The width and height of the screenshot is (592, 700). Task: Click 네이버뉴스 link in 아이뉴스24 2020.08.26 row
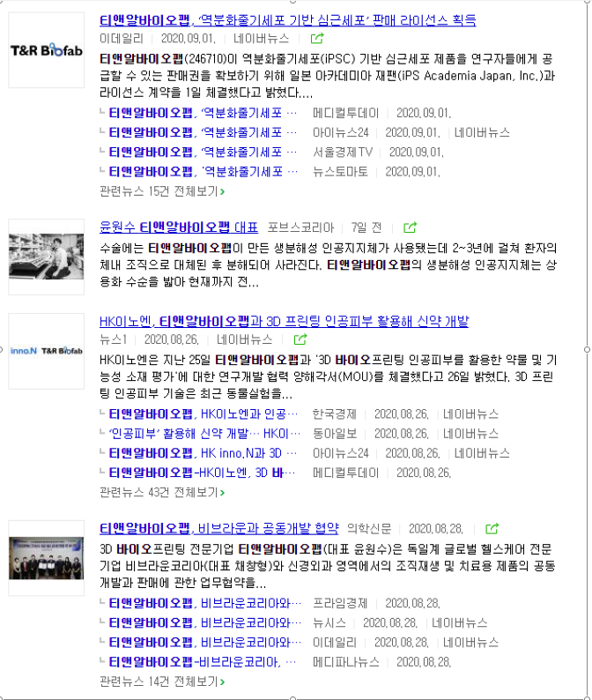click(x=482, y=453)
